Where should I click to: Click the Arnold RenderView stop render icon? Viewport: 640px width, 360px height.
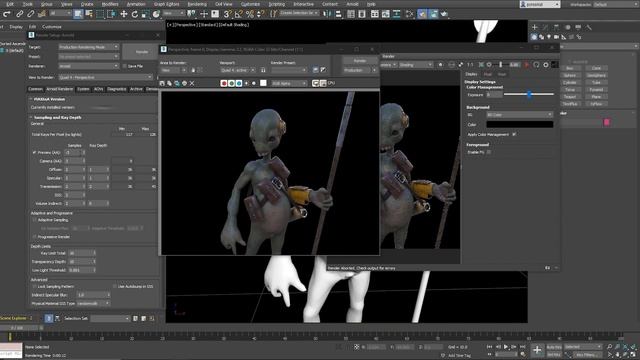527,65
